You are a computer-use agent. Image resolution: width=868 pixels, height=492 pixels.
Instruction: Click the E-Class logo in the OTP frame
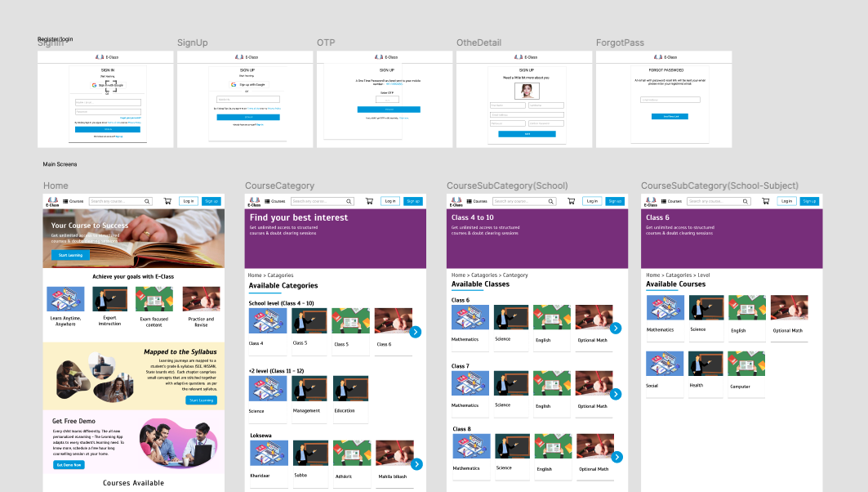click(x=386, y=57)
